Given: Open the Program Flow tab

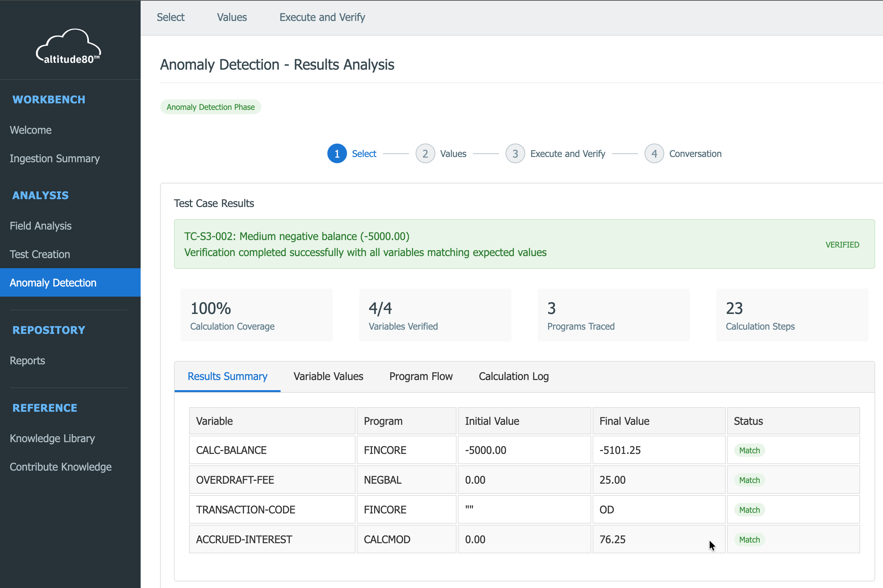Looking at the screenshot, I should point(421,376).
